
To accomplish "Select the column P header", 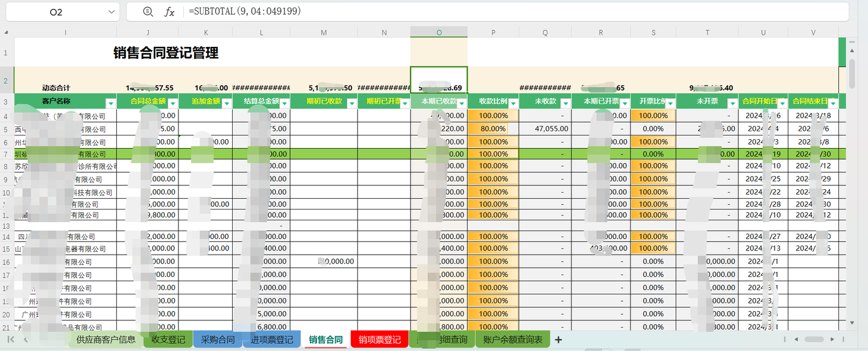I will (493, 31).
